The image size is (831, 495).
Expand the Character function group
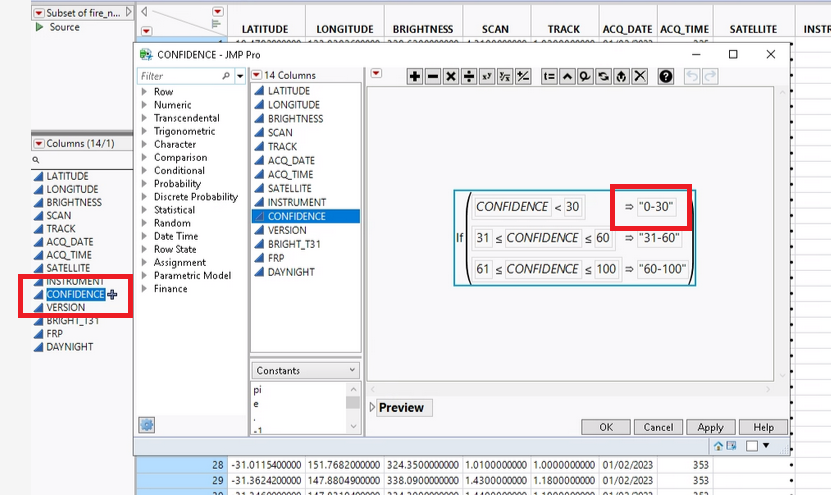[144, 144]
